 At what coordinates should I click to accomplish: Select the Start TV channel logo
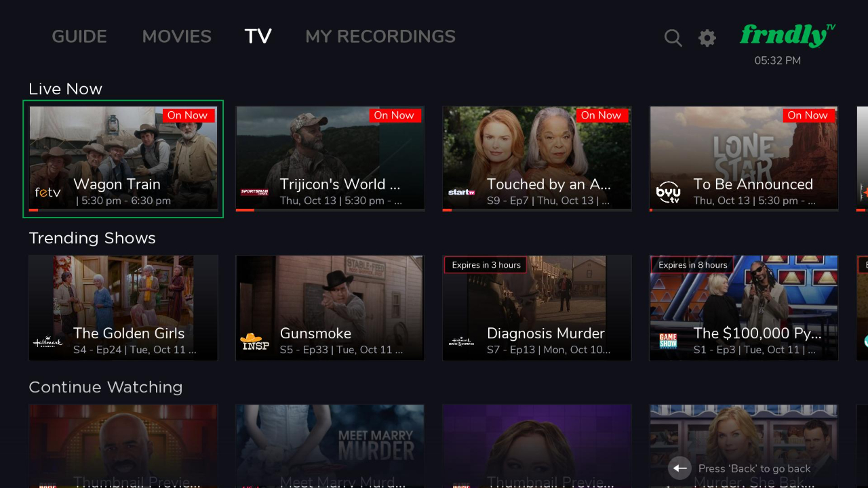click(x=461, y=192)
